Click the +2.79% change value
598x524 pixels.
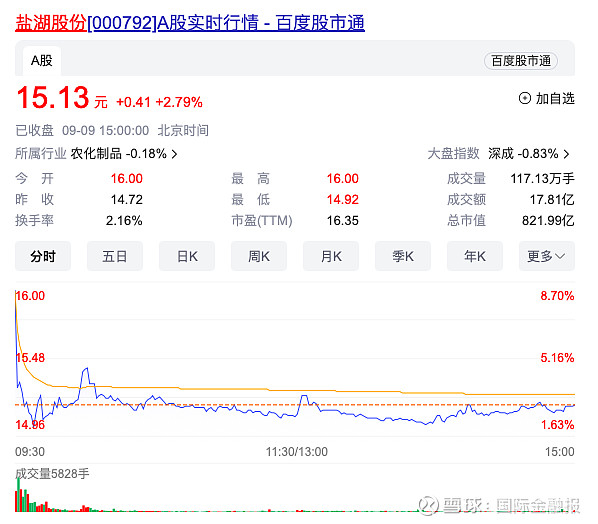(x=179, y=102)
